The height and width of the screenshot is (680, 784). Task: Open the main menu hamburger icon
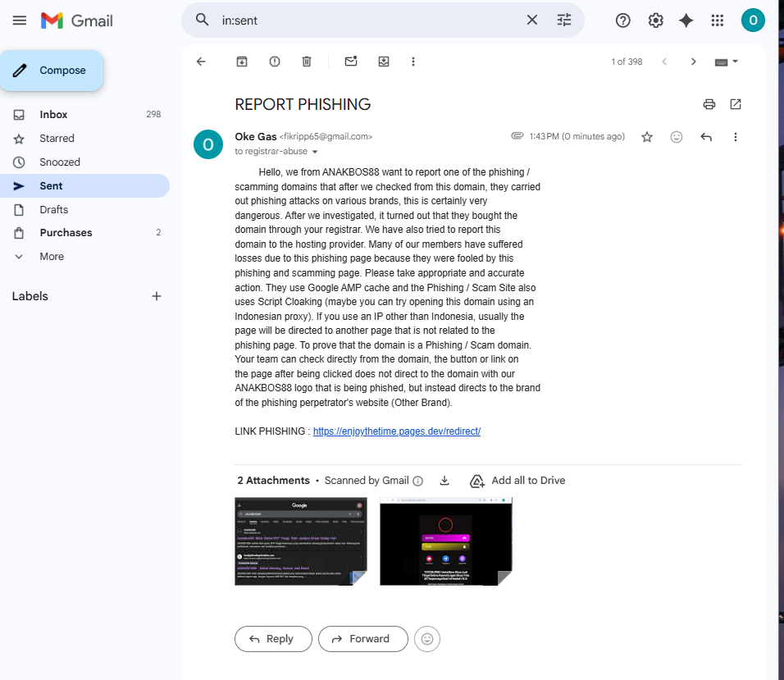click(x=20, y=21)
